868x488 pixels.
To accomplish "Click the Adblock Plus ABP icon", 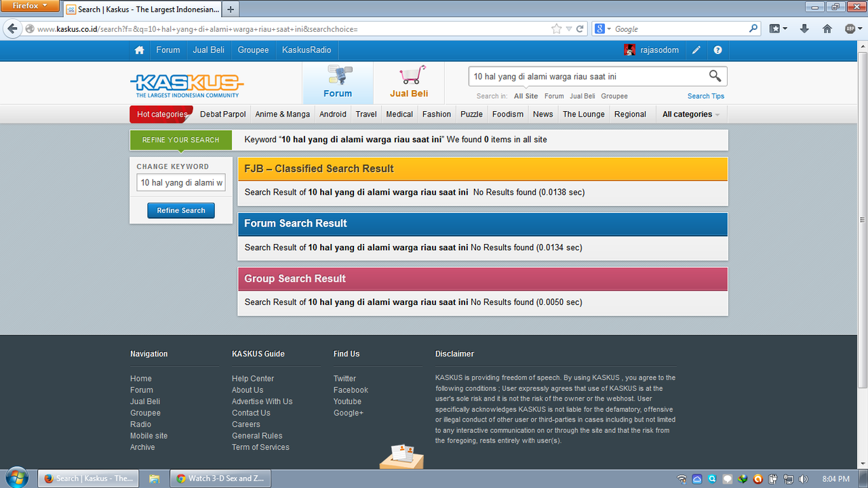I will (x=850, y=29).
